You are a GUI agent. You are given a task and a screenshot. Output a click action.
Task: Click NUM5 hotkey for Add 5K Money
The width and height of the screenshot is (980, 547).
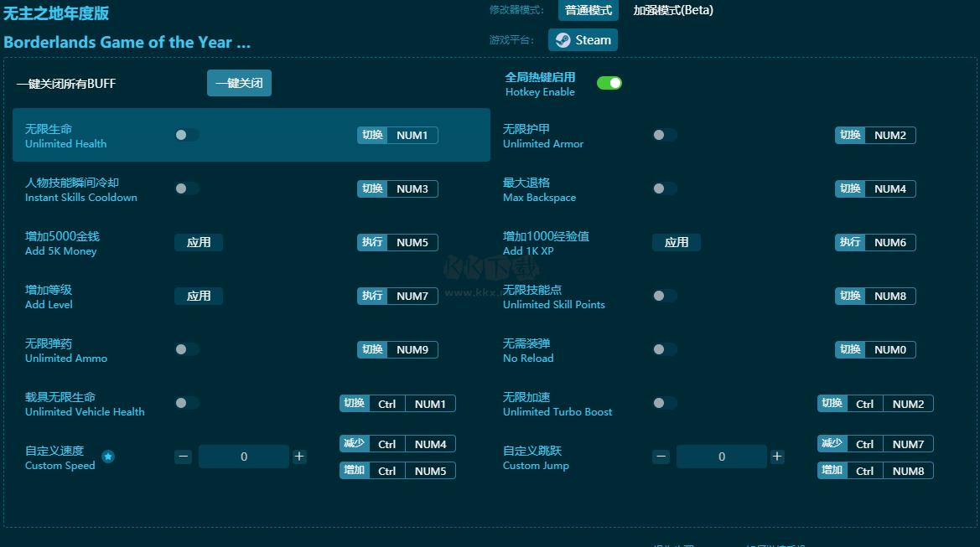point(397,243)
